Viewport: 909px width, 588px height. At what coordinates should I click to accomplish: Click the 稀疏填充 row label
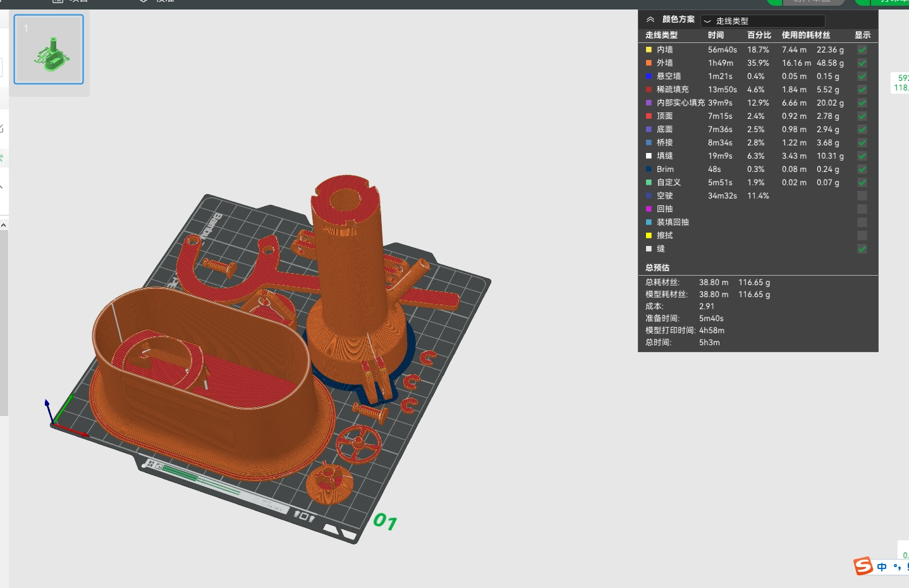pyautogui.click(x=673, y=90)
